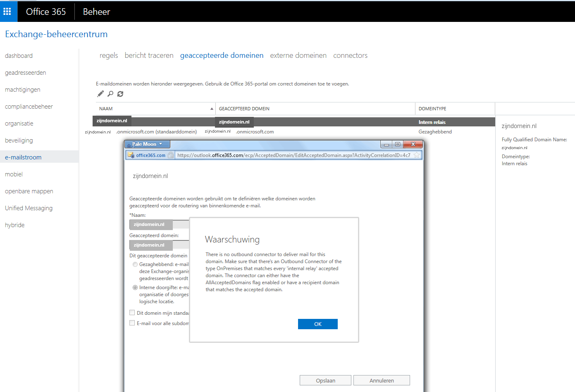Open the Office 365 app launcher grid
The width and height of the screenshot is (575, 392).
pos(7,12)
